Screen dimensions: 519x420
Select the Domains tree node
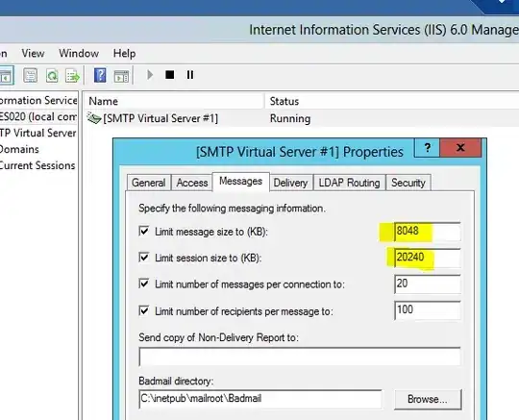point(19,149)
